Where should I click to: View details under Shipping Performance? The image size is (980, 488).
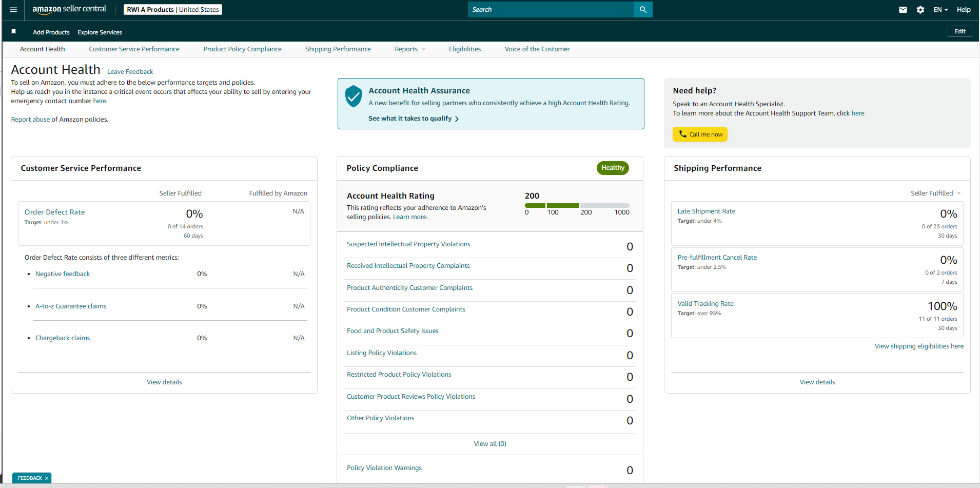coord(817,382)
